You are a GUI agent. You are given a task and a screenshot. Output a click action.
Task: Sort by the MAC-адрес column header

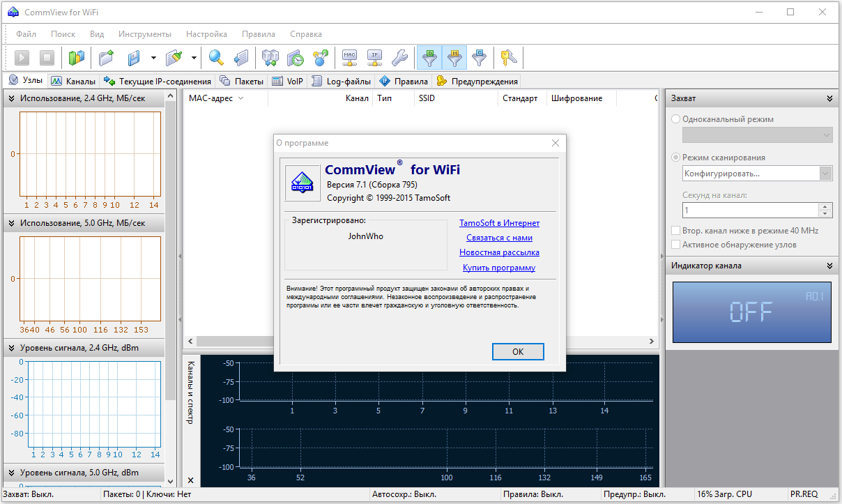coord(226,98)
